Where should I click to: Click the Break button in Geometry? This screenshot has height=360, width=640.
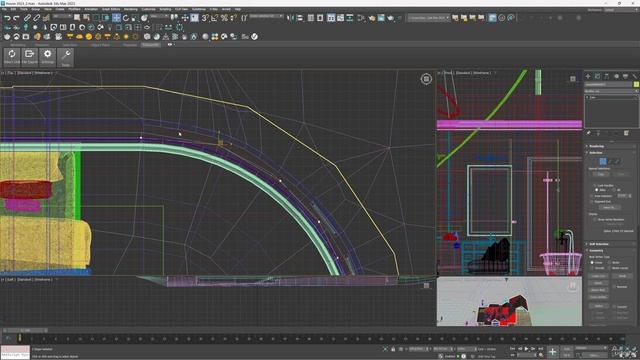coord(622,276)
